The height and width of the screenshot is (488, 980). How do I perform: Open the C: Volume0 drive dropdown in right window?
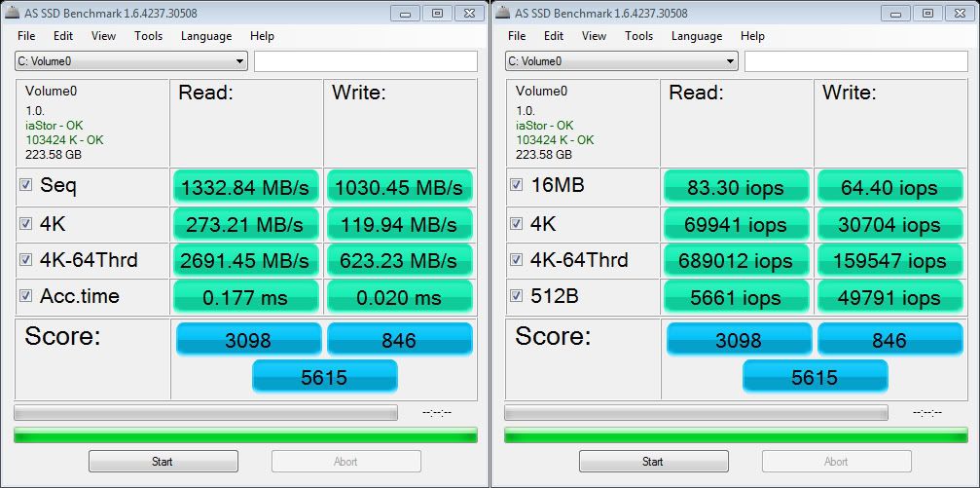pyautogui.click(x=622, y=61)
